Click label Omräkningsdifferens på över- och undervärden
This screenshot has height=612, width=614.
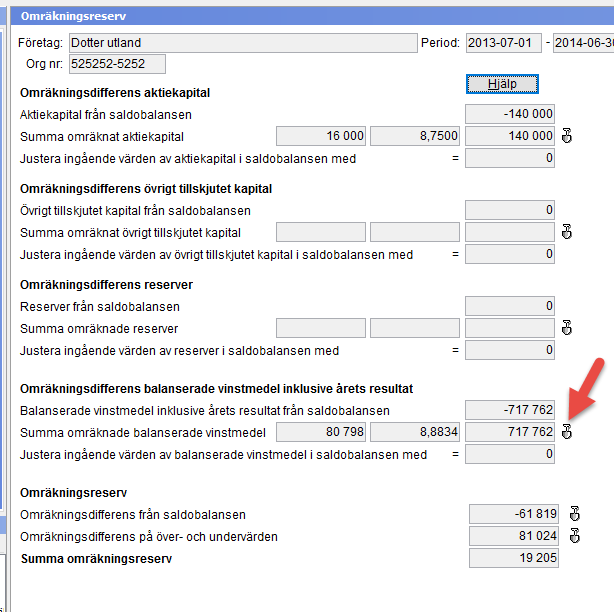[x=149, y=536]
